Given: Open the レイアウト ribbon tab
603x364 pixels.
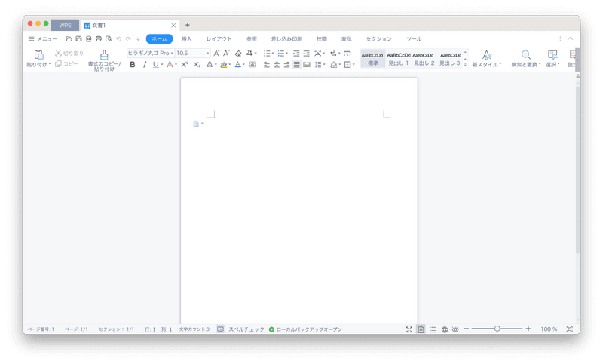Looking at the screenshot, I should (x=219, y=39).
